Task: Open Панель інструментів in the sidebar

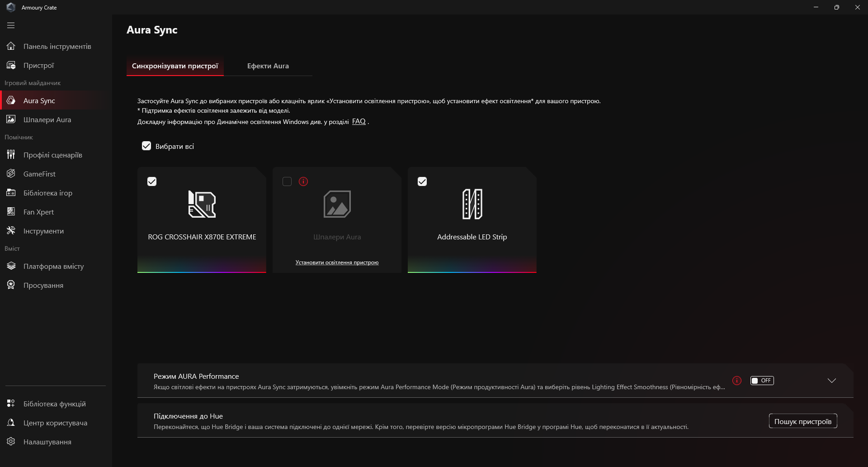Action: 56,46
